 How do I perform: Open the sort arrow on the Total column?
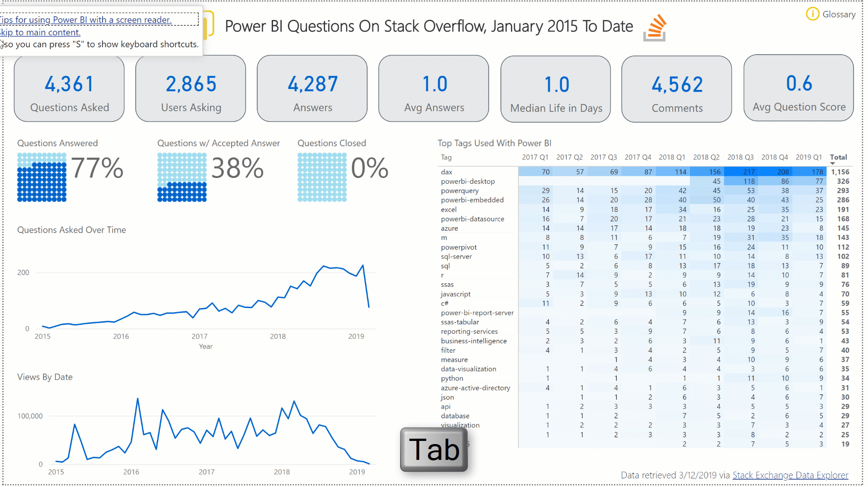tap(832, 164)
